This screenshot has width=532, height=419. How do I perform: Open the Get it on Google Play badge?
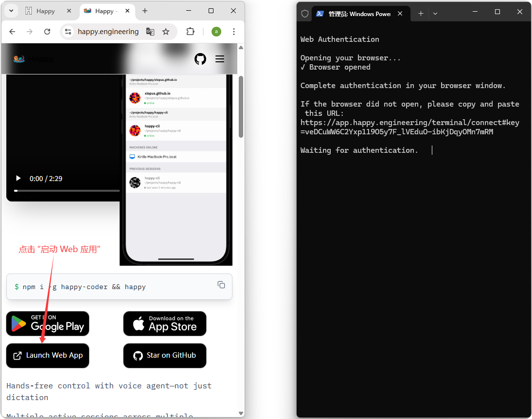pyautogui.click(x=48, y=324)
